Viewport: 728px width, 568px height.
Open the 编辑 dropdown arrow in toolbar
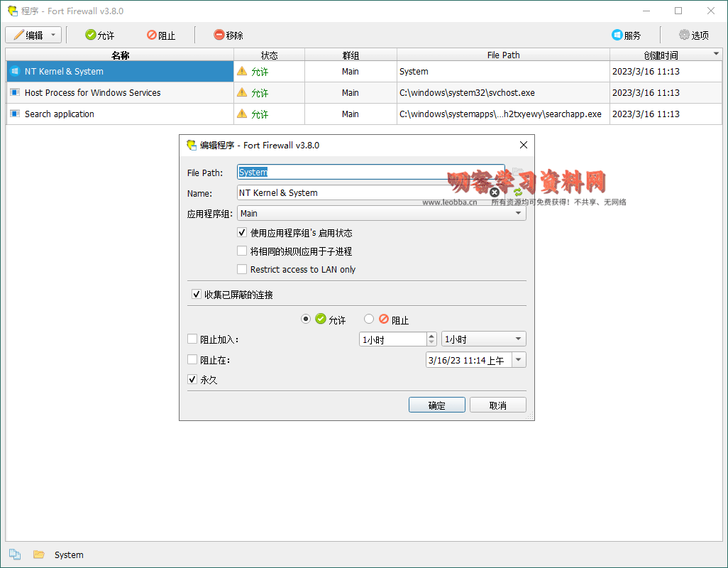point(53,35)
